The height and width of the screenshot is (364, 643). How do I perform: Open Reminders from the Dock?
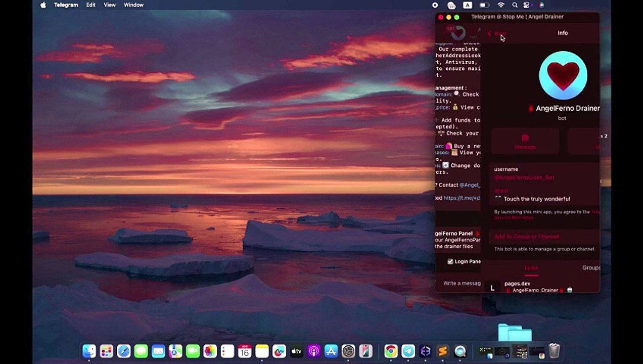(227, 351)
